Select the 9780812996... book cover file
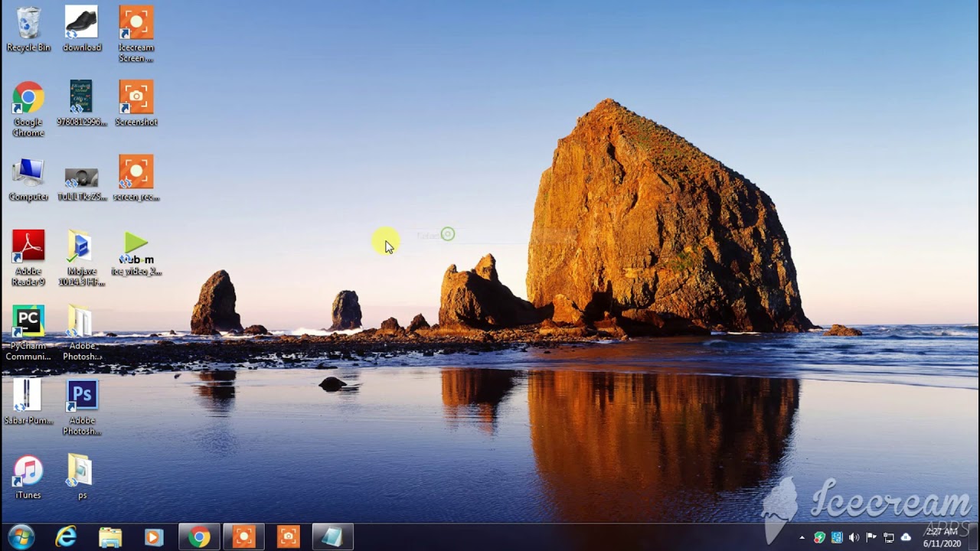This screenshot has width=980, height=551. pyautogui.click(x=81, y=103)
